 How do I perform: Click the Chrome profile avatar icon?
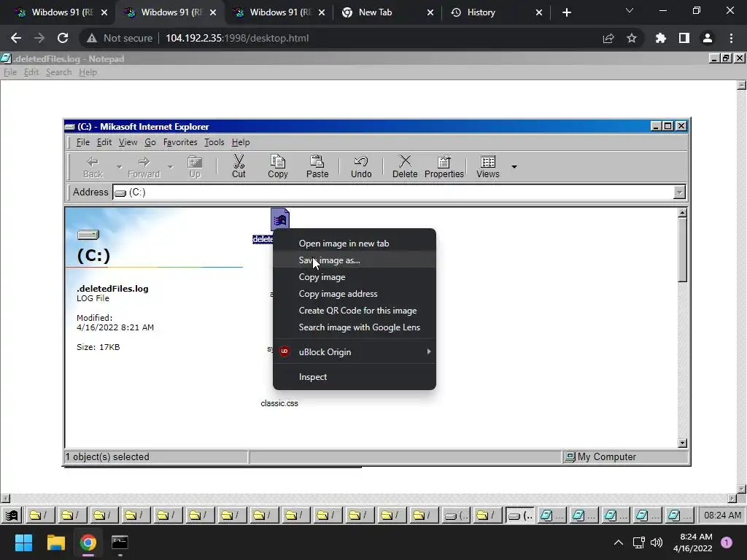tap(708, 38)
